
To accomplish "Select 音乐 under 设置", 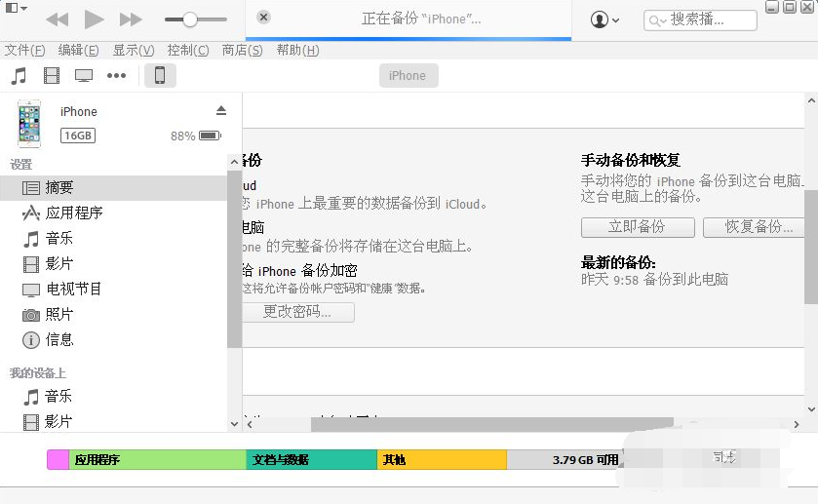I will pos(114,239).
